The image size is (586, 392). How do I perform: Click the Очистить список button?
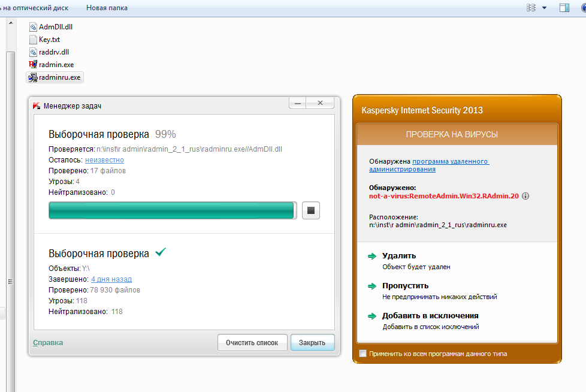252,343
